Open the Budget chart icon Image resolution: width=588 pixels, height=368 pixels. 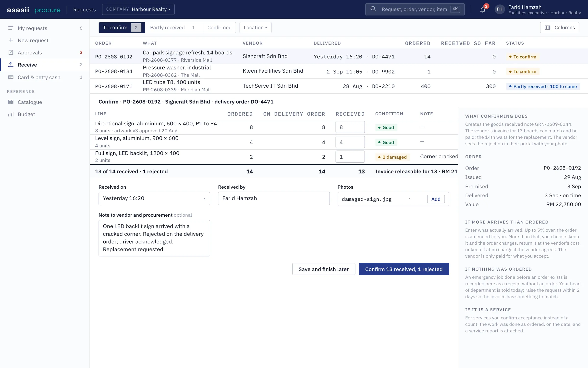(x=11, y=114)
